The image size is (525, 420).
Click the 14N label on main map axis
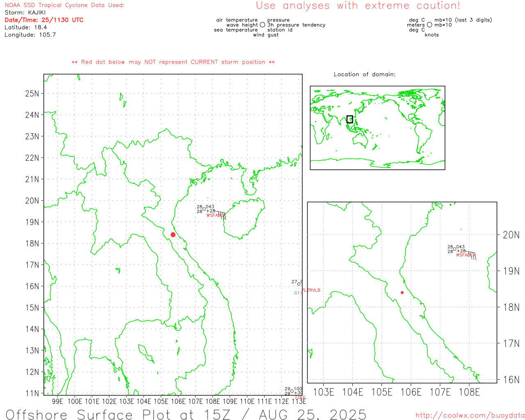coord(32,329)
